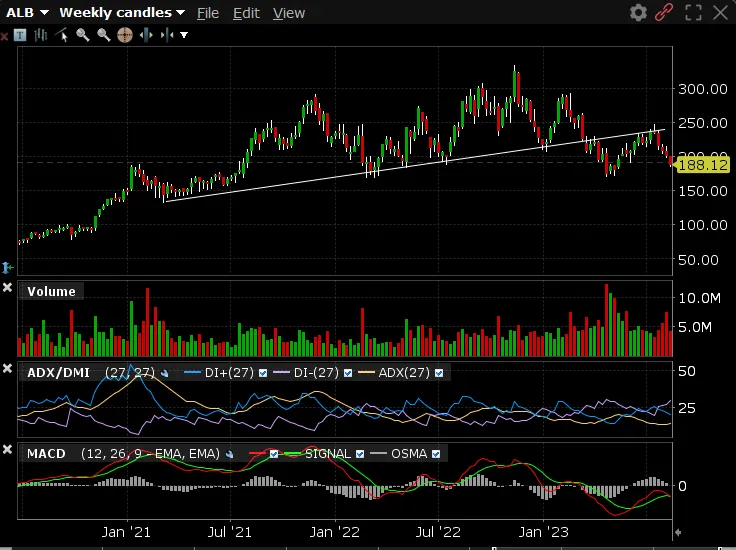Open the Edit menu
The height and width of the screenshot is (550, 736).
click(246, 13)
